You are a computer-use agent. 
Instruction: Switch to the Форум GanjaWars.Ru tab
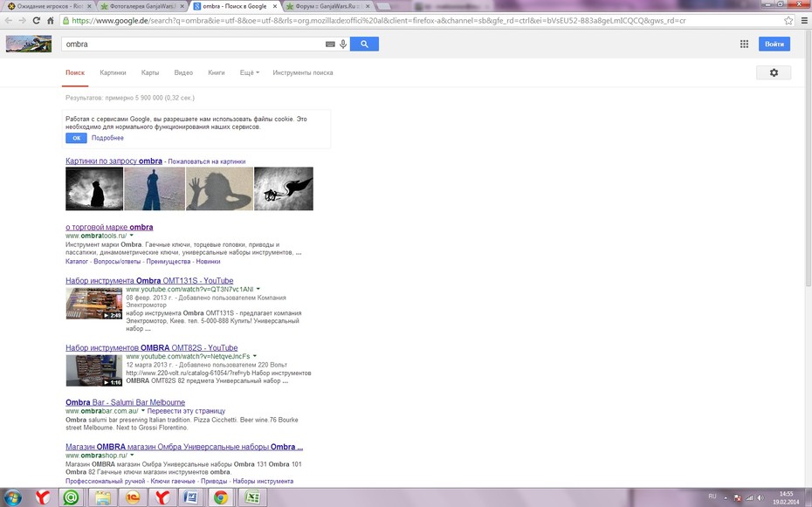point(327,6)
